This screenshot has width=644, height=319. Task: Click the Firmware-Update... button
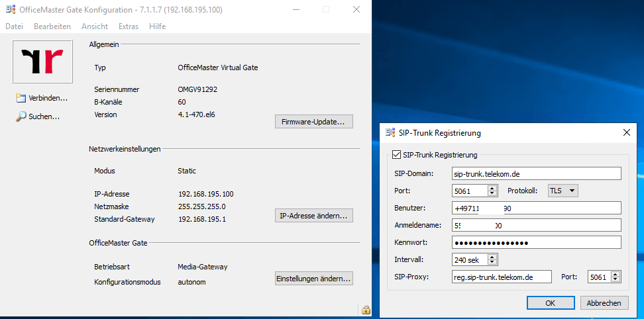[x=314, y=122]
